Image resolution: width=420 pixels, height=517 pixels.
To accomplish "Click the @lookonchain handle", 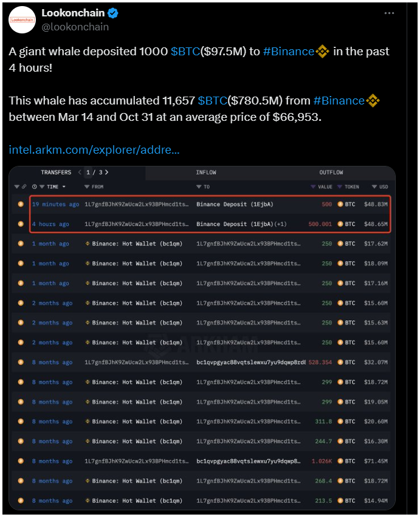I will coord(75,27).
